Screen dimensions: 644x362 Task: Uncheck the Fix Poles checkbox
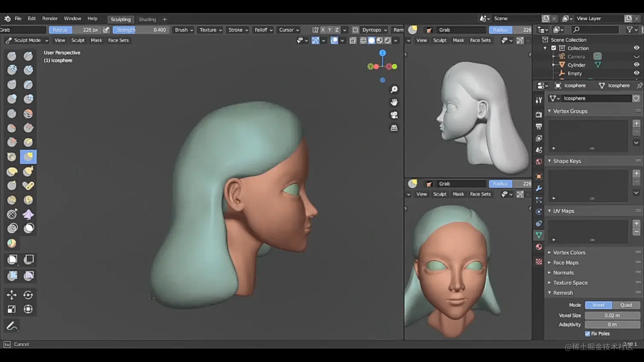[x=587, y=333]
